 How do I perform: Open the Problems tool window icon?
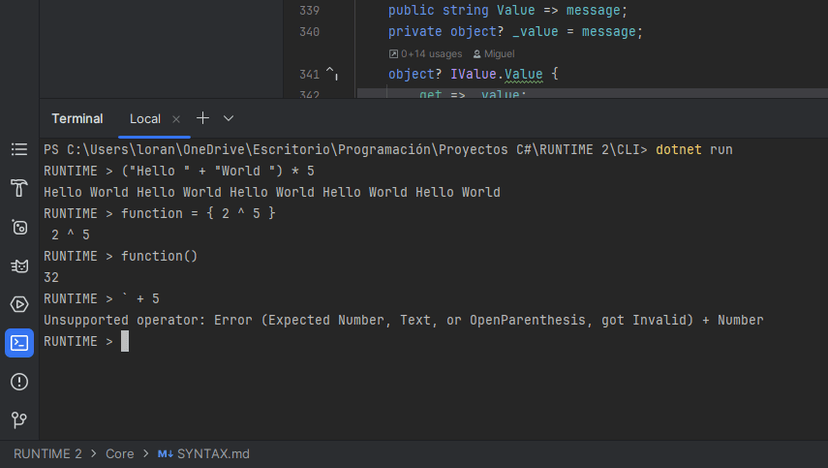coord(19,381)
